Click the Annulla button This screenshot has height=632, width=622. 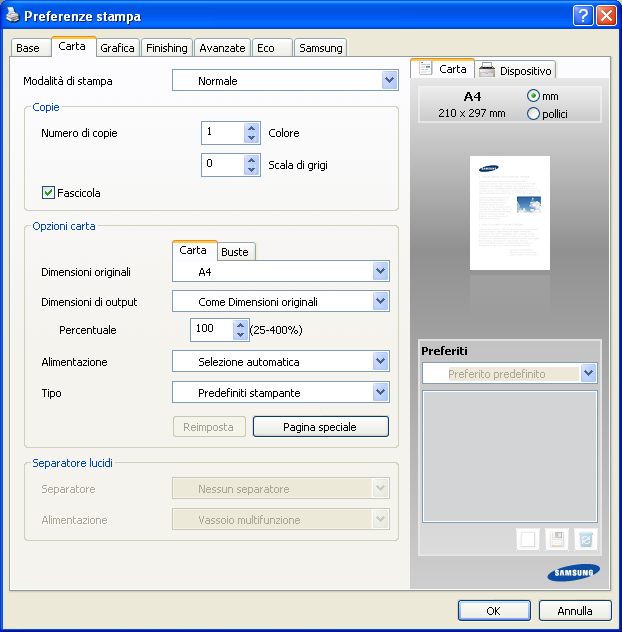pyautogui.click(x=575, y=611)
